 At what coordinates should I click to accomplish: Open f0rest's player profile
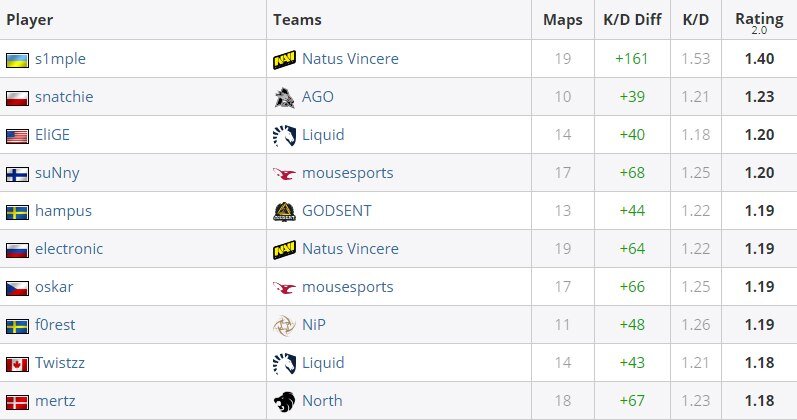click(x=55, y=325)
